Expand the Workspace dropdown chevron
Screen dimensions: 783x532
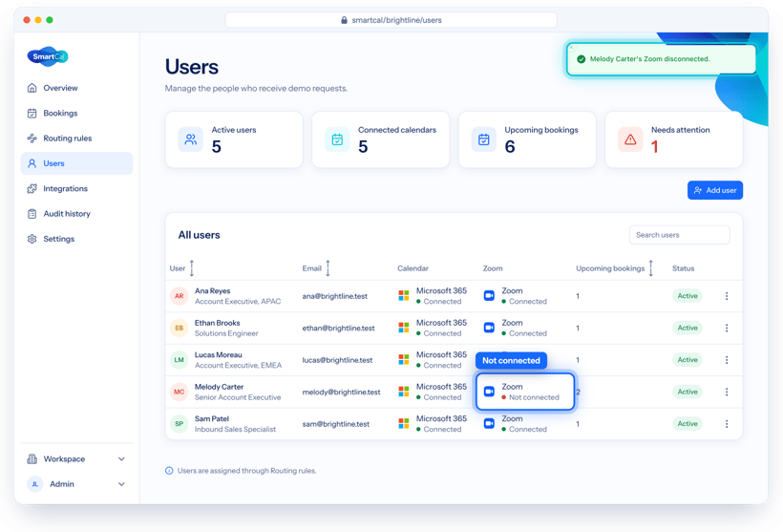[121, 459]
